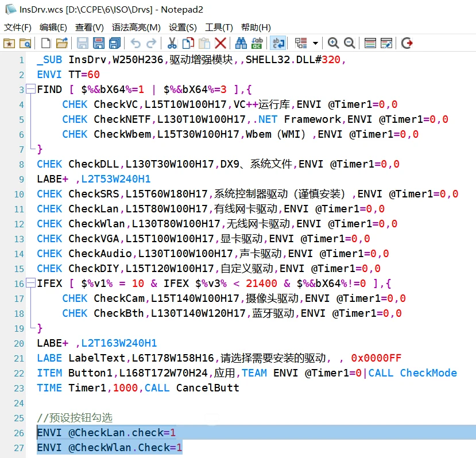Open a file with folder icon
Screen dimensions: 476x458
(x=62, y=44)
